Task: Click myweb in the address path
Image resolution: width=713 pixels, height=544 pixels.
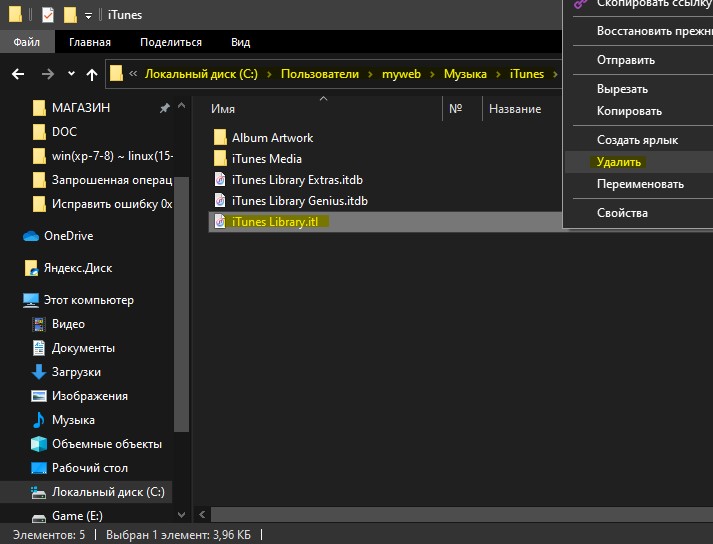Action: [401, 74]
